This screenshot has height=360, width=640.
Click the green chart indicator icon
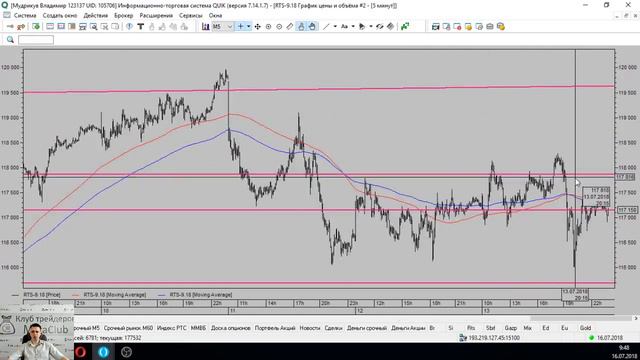pos(404,27)
